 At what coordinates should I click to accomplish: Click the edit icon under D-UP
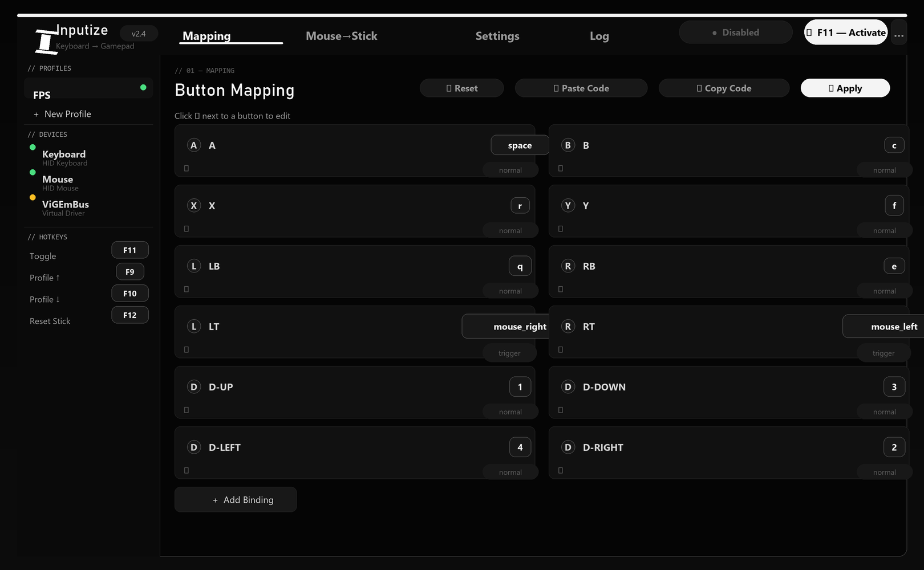(187, 410)
